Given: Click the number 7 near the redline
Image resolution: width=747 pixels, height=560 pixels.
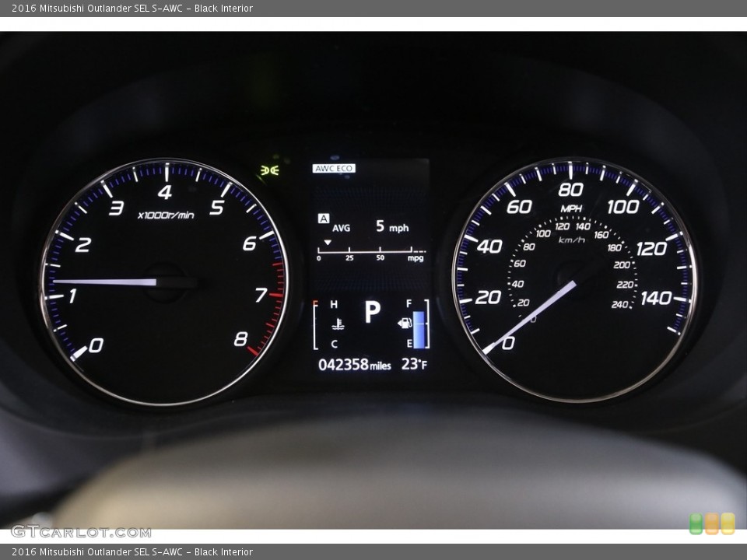Looking at the screenshot, I should coord(261,296).
